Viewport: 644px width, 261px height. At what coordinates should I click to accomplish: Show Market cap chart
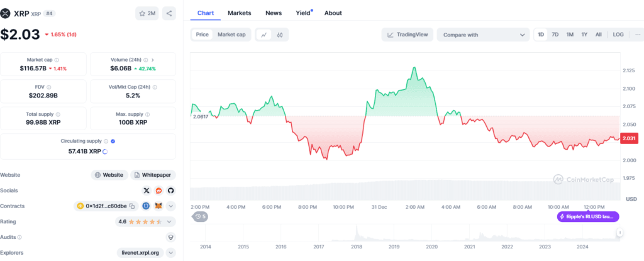coord(231,35)
